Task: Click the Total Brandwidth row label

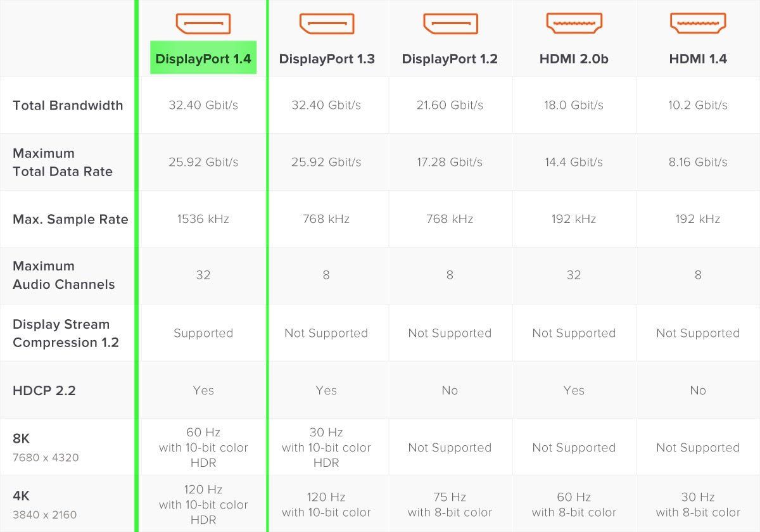Action: (x=68, y=105)
